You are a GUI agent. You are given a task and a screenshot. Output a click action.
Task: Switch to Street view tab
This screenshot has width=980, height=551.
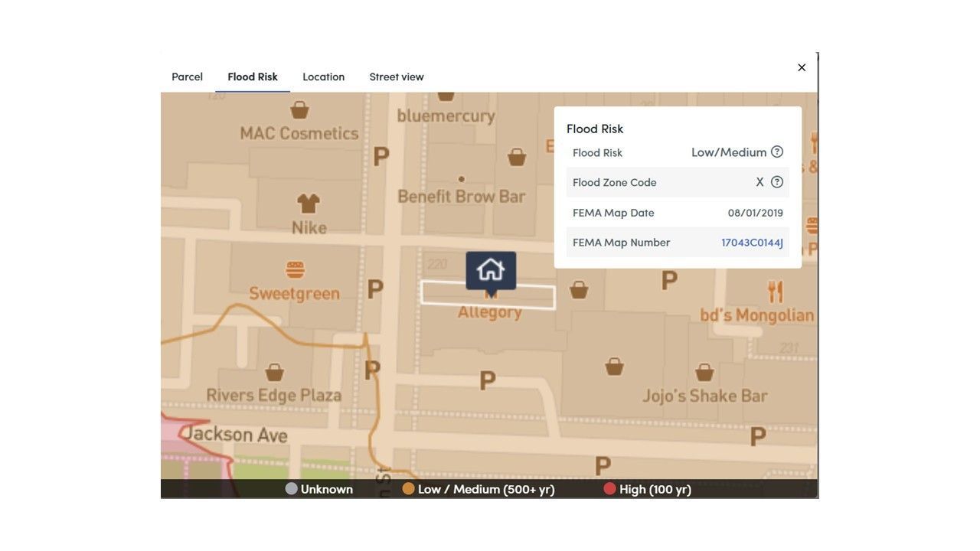coord(397,77)
